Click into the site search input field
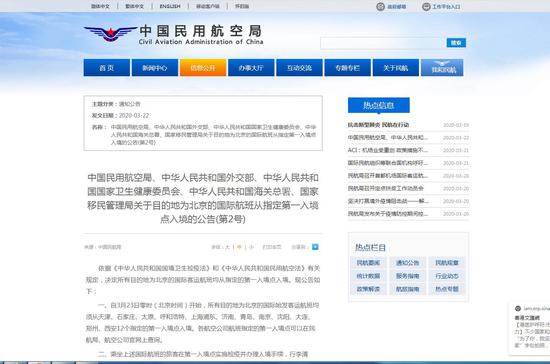 pyautogui.click(x=382, y=43)
